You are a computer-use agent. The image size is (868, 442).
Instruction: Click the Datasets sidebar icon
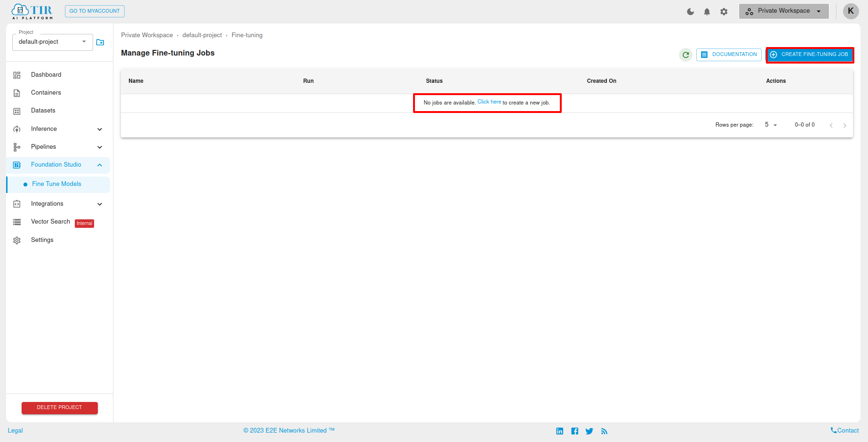(17, 111)
